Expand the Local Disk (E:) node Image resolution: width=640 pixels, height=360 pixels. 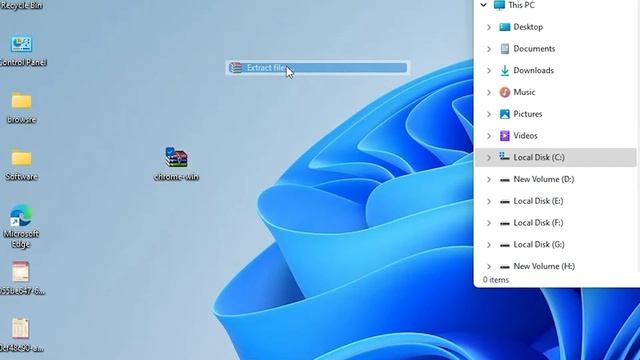489,201
